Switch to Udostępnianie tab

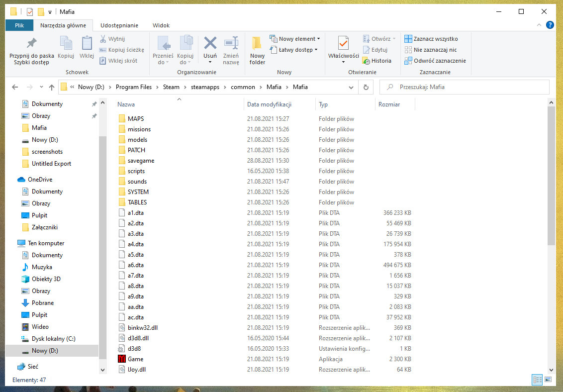click(119, 25)
